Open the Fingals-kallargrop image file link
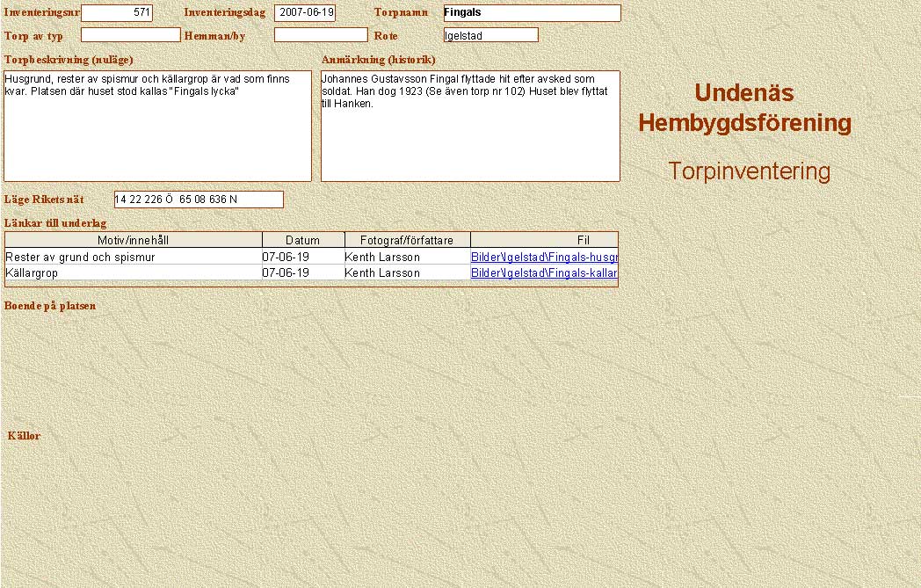921x588 pixels. 544,273
